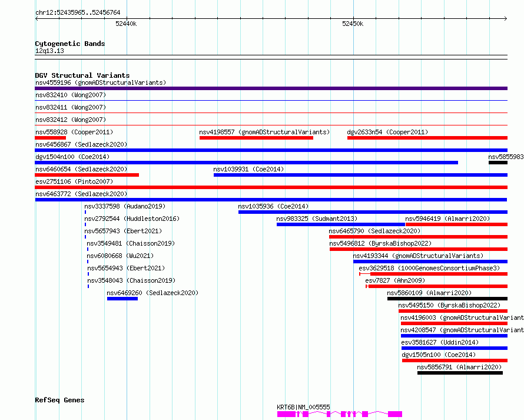Click nsv5657943 (Ebert2021) label
Screen dimensions: 524x420
click(123, 231)
